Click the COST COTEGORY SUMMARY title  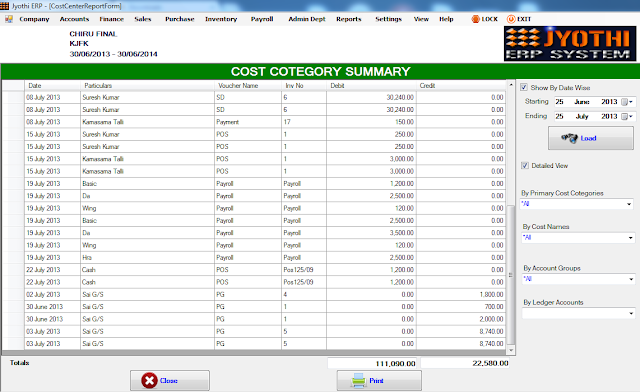pyautogui.click(x=320, y=71)
